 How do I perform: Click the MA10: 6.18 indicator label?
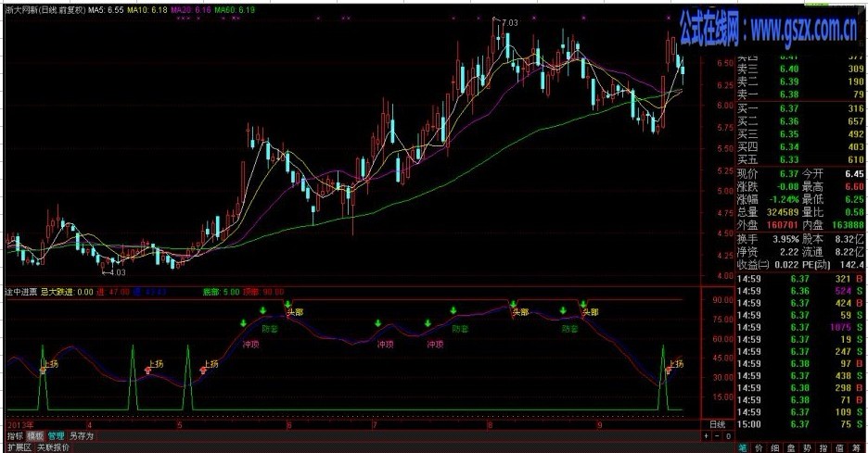[x=147, y=10]
